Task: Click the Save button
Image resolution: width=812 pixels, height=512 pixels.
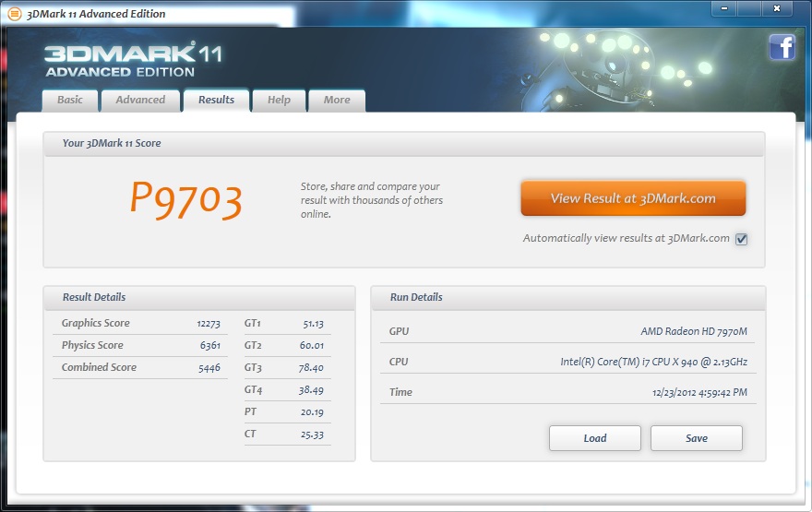Action: 697,438
